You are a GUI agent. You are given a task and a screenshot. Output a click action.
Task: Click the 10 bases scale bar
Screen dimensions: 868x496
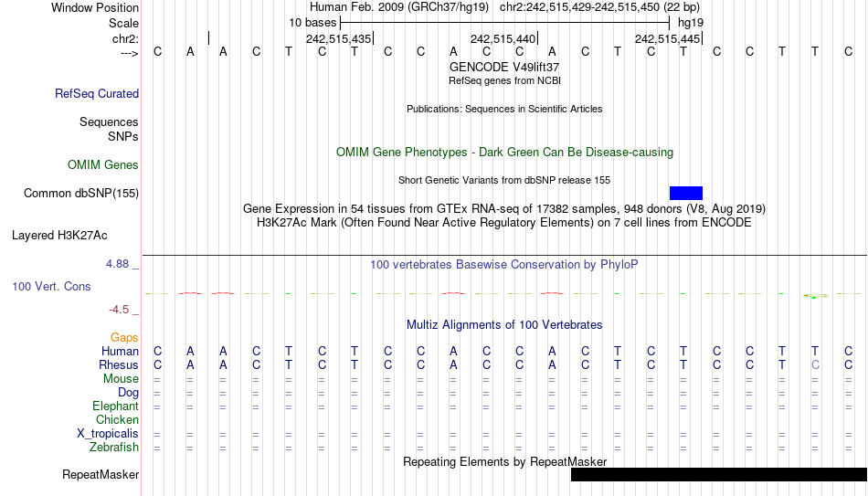tap(505, 23)
